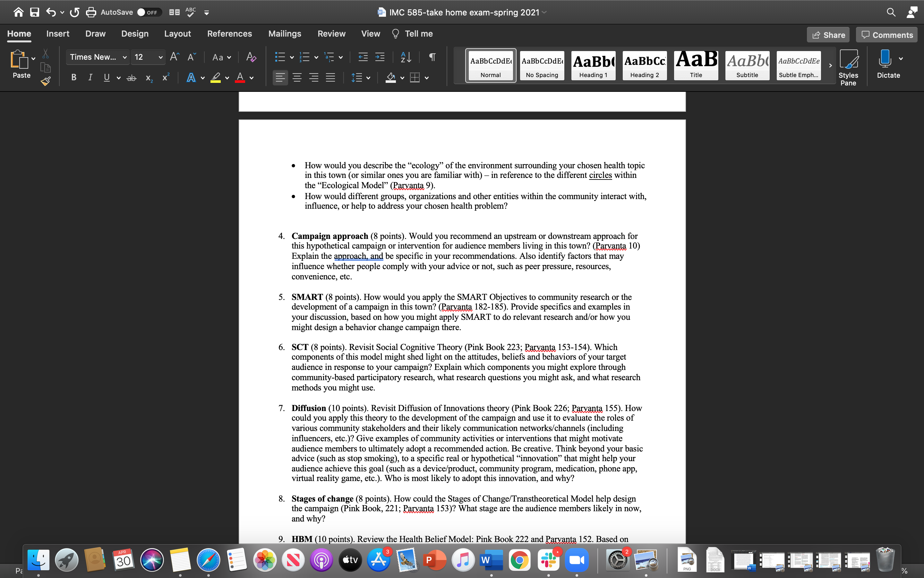The width and height of the screenshot is (924, 578).
Task: Open the spelling and grammar check icon
Action: 191,12
